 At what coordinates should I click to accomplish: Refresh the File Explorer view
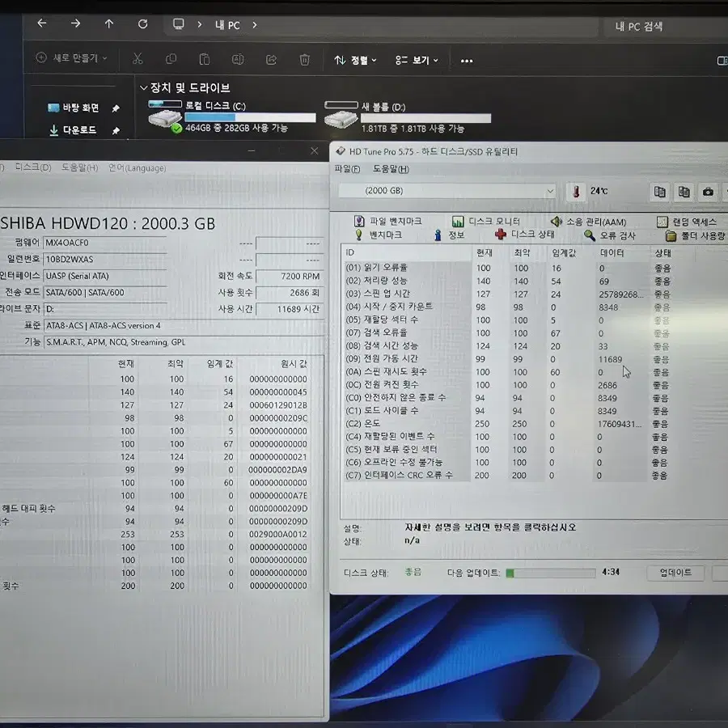point(143,23)
